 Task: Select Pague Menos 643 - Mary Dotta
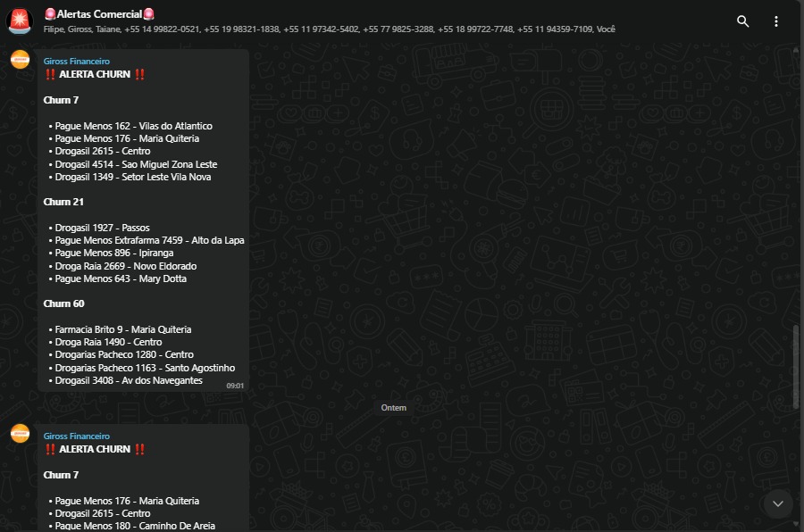121,278
